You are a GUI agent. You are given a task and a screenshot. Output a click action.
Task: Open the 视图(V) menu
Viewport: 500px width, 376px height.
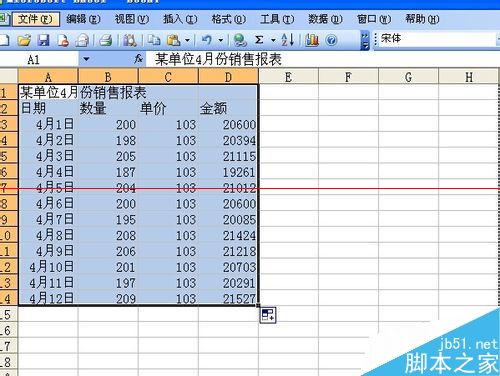(132, 19)
